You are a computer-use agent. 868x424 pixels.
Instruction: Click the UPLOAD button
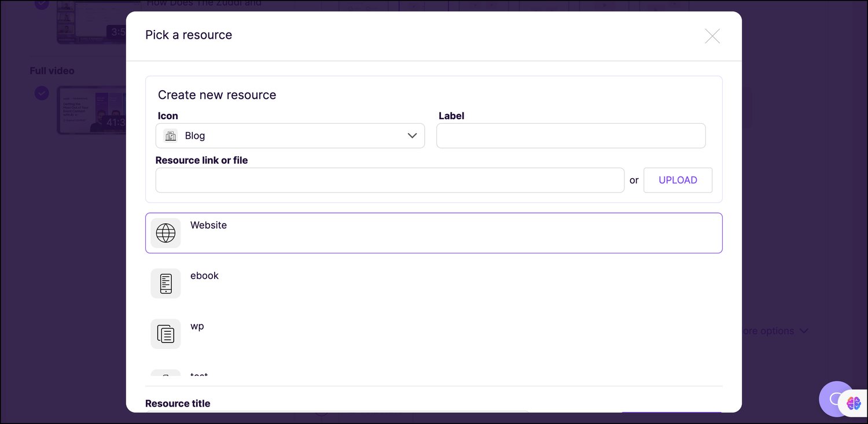pos(678,180)
